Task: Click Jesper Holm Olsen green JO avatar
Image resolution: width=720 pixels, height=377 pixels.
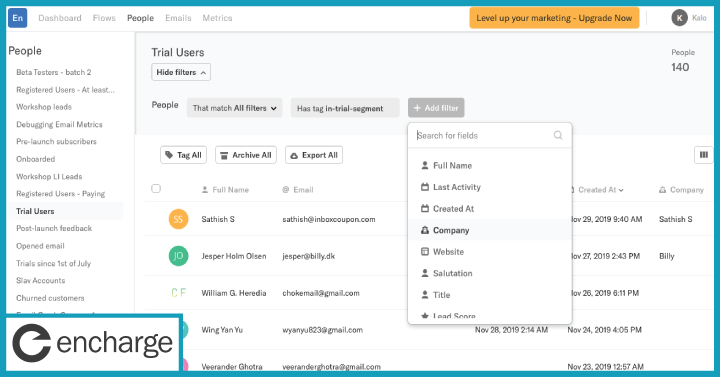Action: 178,256
